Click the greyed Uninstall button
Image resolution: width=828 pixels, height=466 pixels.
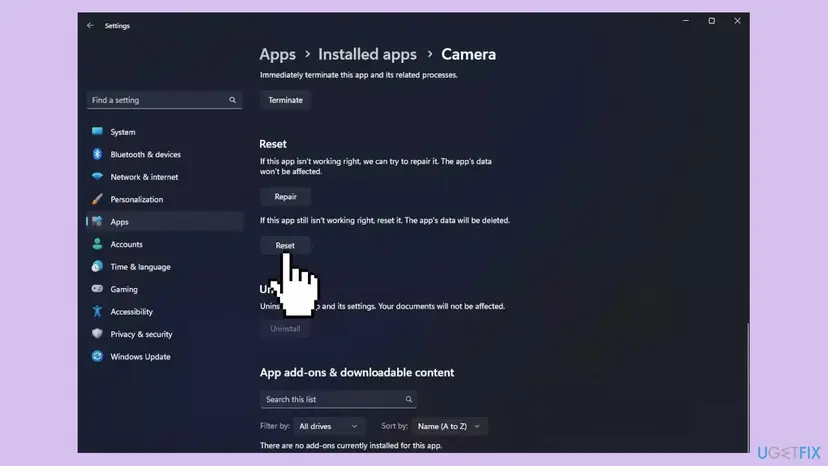click(285, 329)
